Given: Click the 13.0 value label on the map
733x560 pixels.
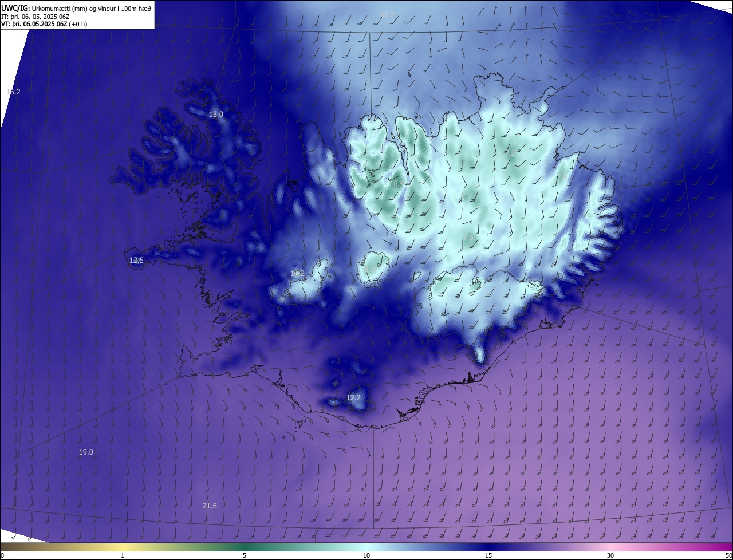Looking at the screenshot, I should coord(216,114).
